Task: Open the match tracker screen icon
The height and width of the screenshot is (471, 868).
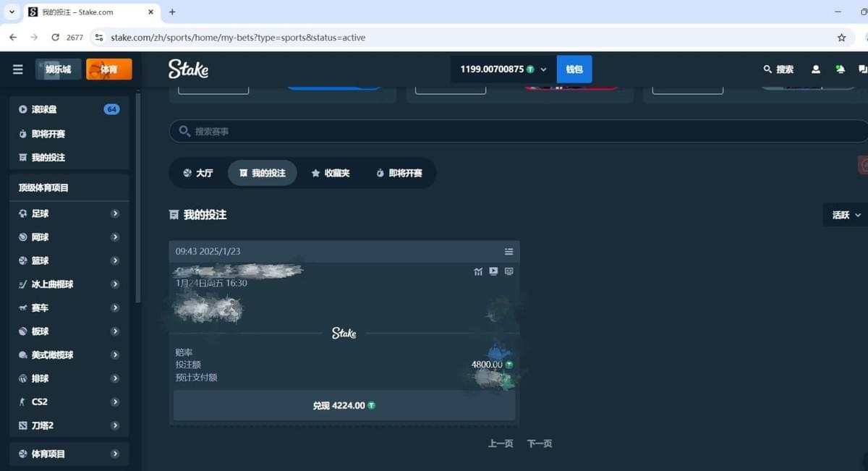Action: coord(509,271)
